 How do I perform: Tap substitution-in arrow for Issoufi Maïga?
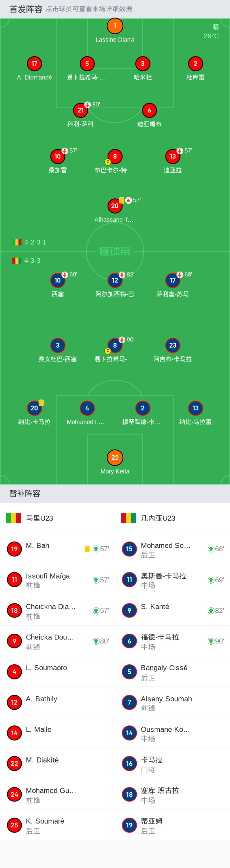(x=96, y=580)
